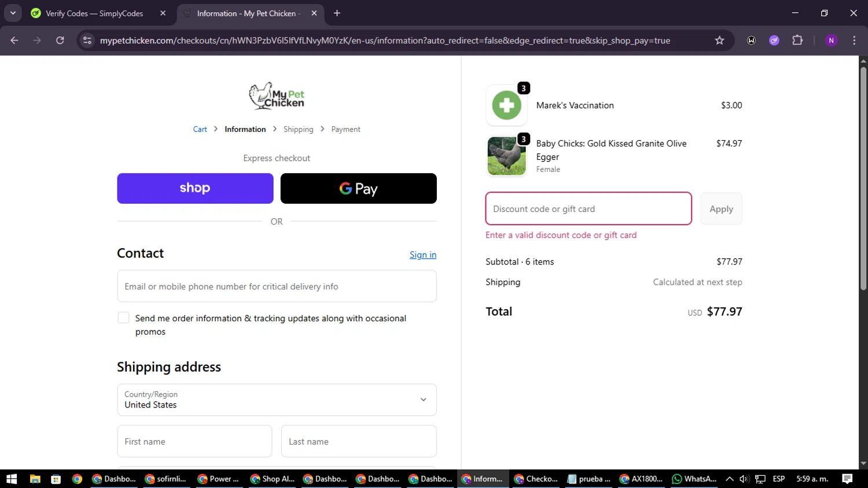This screenshot has width=868, height=488.
Task: Open the site information icon in address bar
Action: (x=87, y=41)
